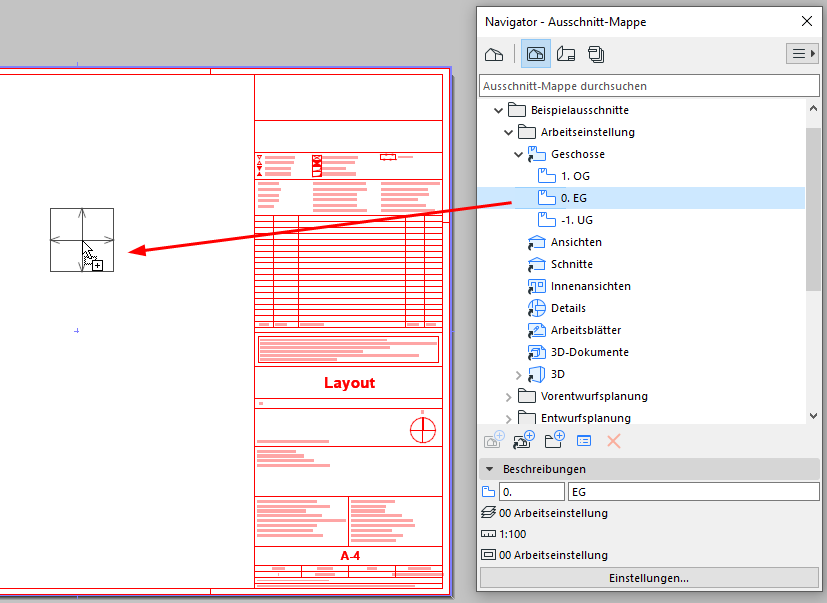The image size is (827, 603).
Task: Select the Schnitte clone folder
Action: tap(572, 264)
